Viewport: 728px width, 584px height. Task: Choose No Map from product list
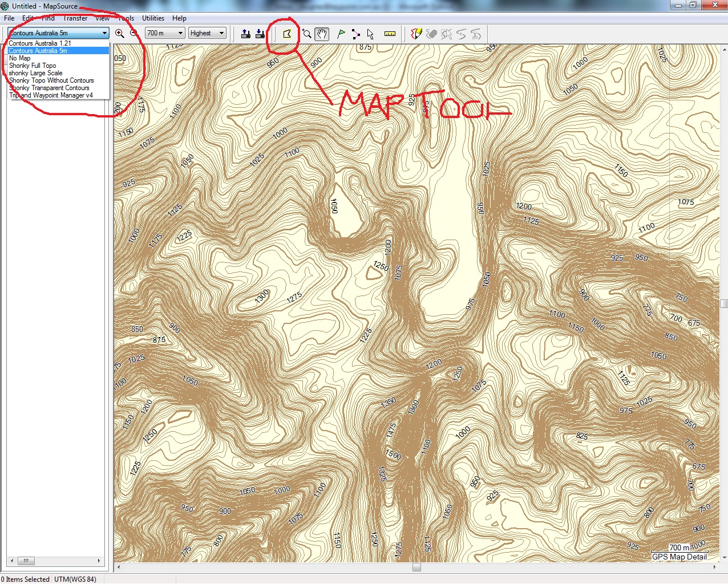(58, 58)
